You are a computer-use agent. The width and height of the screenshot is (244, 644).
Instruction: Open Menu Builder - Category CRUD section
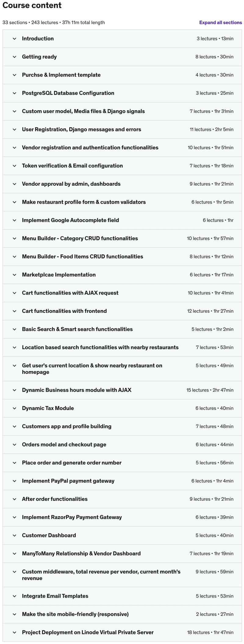(80, 239)
